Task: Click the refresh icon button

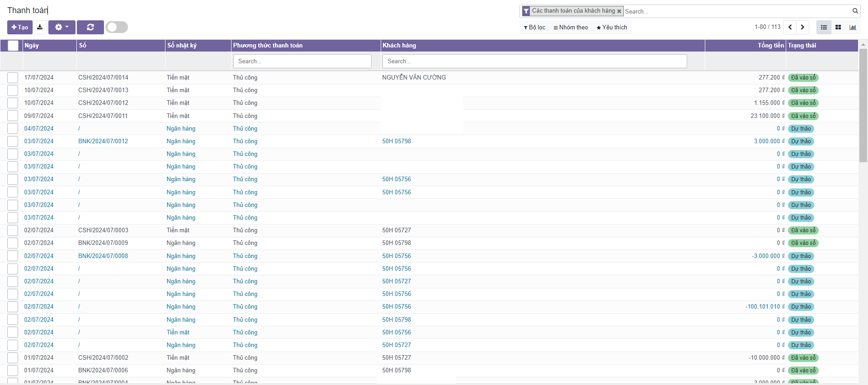Action: (x=90, y=27)
